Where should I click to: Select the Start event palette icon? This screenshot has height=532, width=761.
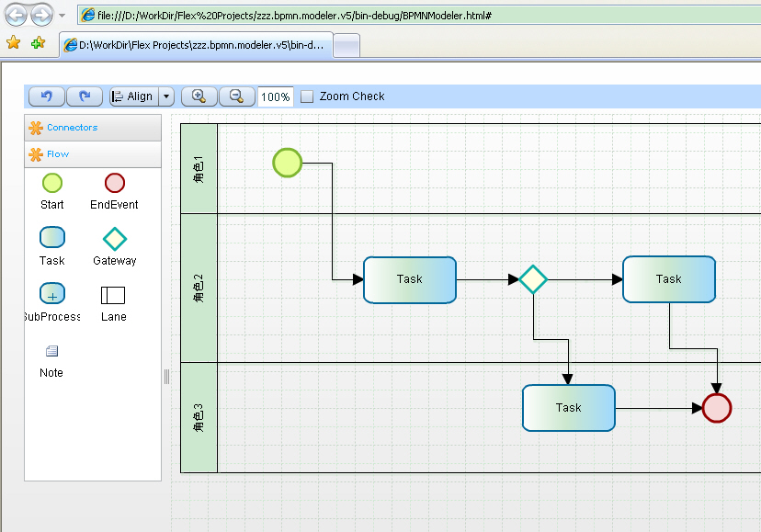click(x=52, y=183)
